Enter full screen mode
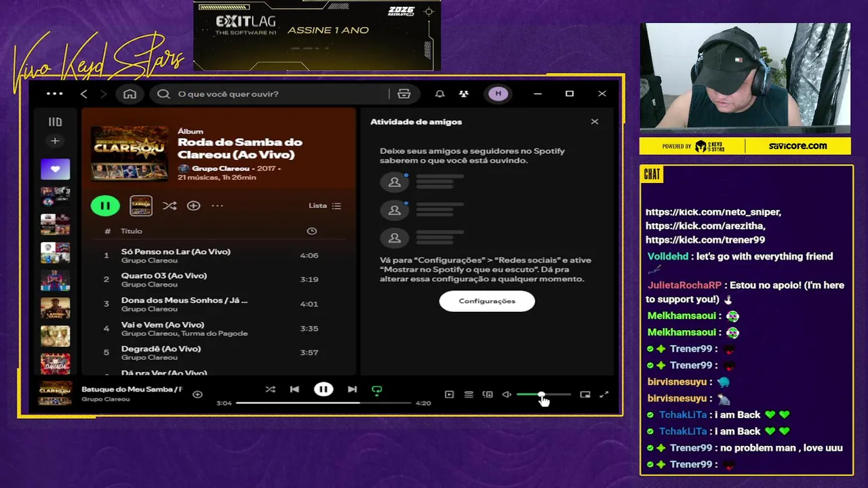This screenshot has width=868, height=488. [x=604, y=394]
